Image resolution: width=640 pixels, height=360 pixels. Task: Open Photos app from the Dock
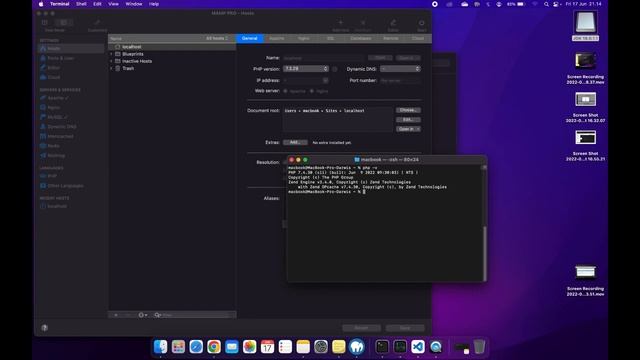[249, 347]
